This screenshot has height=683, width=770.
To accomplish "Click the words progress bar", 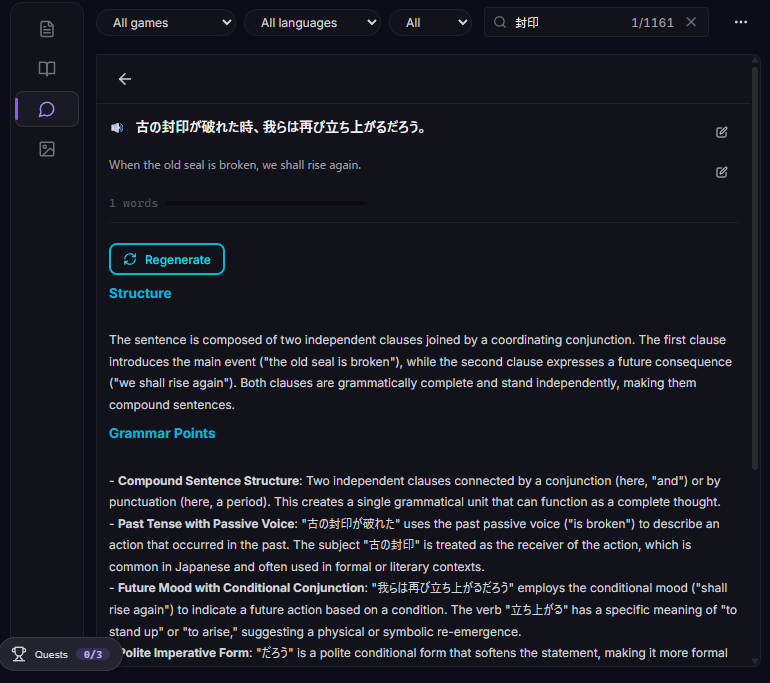I will [266, 203].
